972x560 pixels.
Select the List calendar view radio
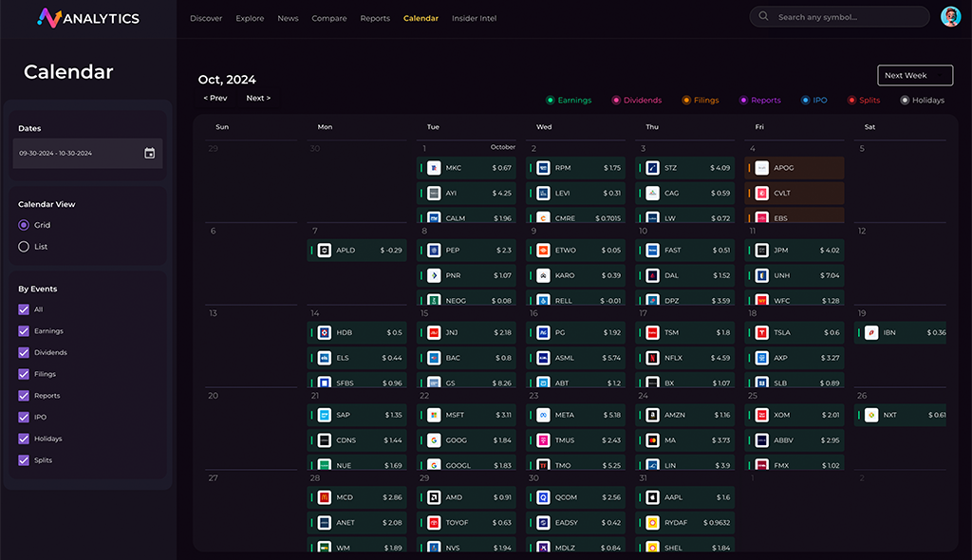click(x=24, y=246)
